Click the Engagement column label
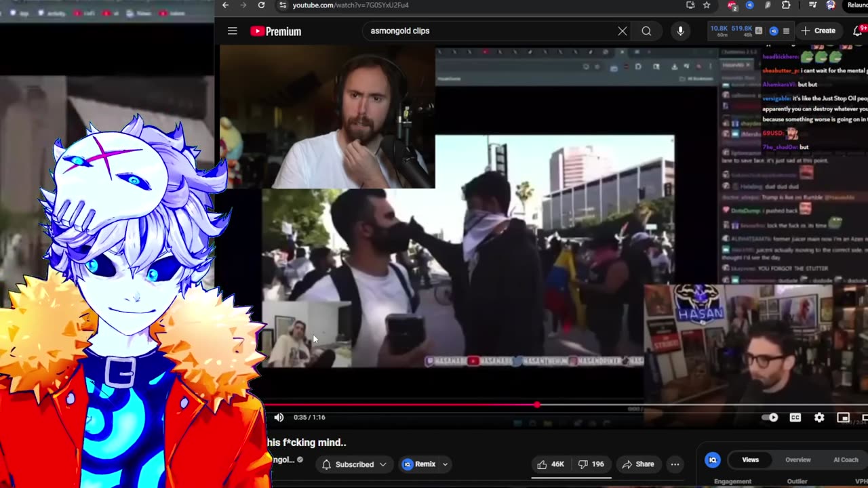This screenshot has height=488, width=868. point(732,482)
